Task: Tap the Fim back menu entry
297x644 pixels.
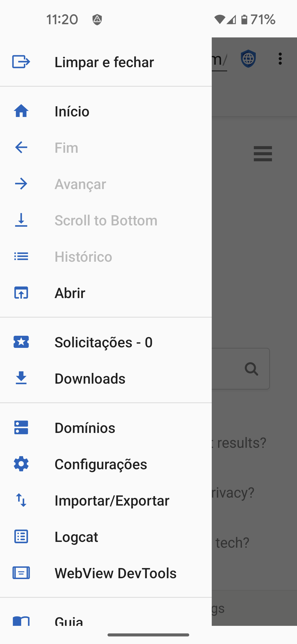Action: tap(66, 148)
